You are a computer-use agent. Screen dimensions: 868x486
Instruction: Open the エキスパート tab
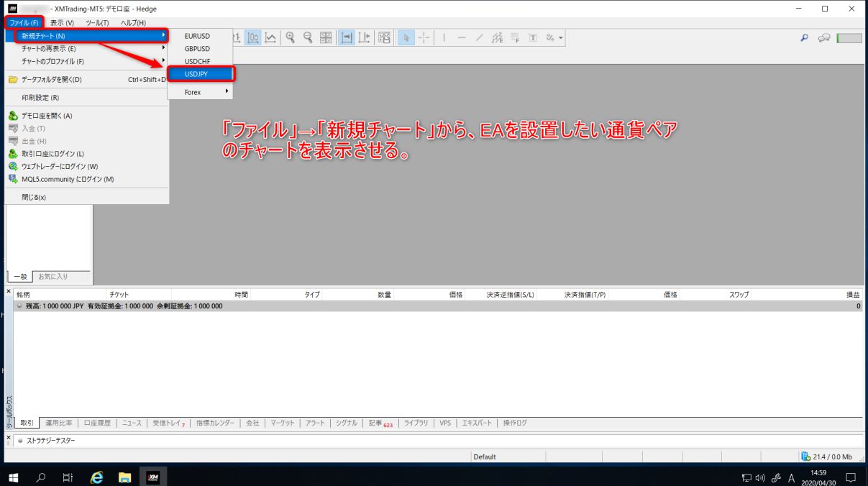click(x=477, y=423)
